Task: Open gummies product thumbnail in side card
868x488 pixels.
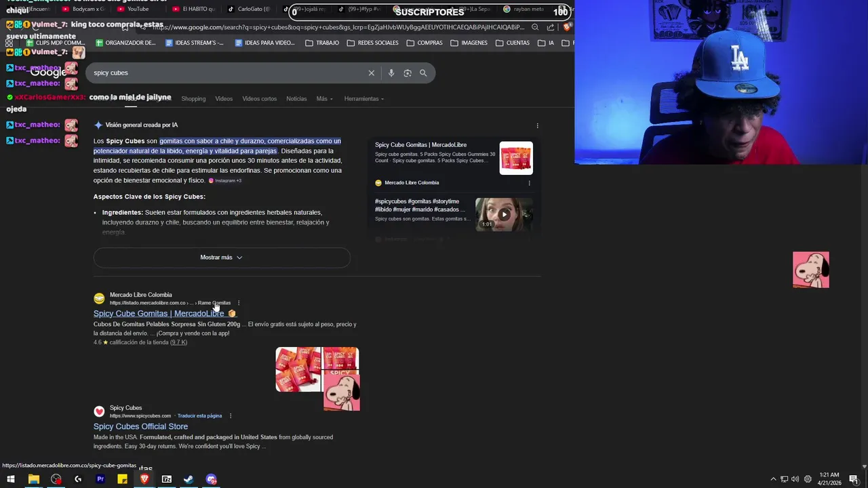Action: point(516,158)
